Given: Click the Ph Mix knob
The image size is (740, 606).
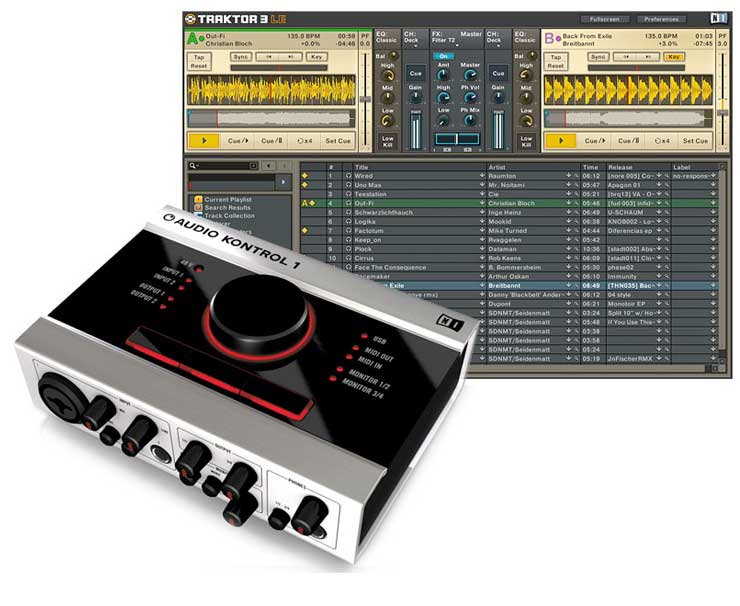Looking at the screenshot, I should tap(470, 120).
